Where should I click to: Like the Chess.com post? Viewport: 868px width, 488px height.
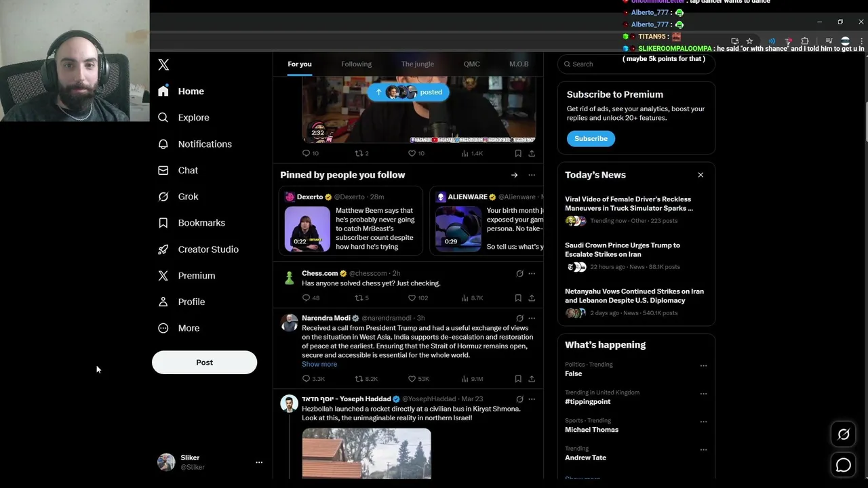418,298
